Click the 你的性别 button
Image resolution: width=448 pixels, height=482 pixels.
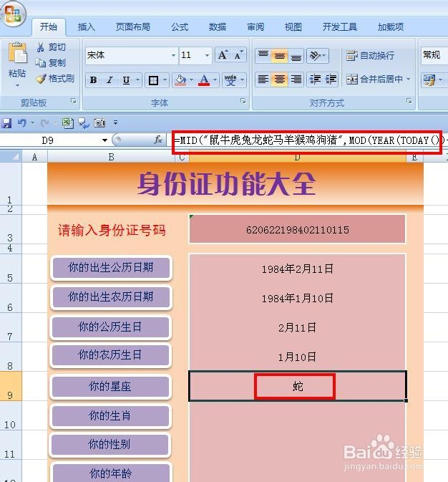109,445
